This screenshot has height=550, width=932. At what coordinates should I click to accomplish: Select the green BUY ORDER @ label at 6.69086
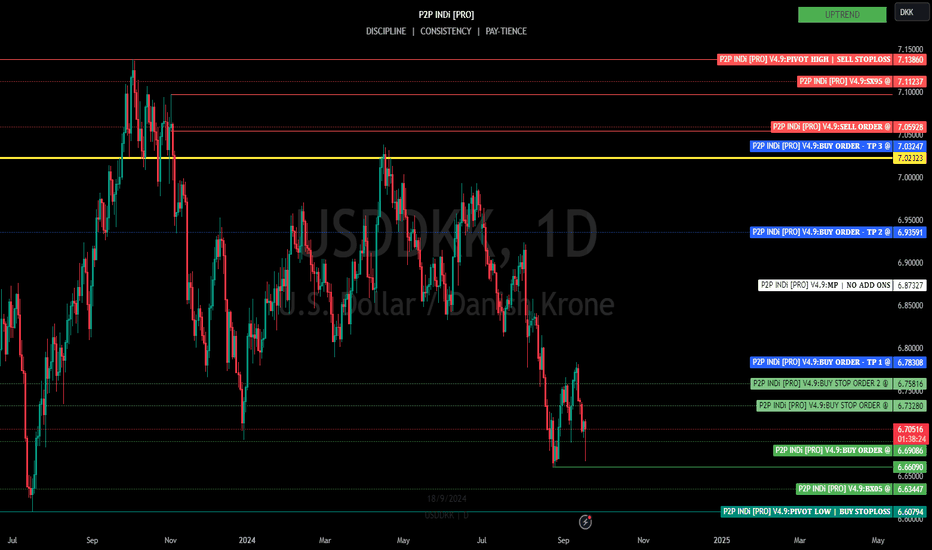point(832,451)
